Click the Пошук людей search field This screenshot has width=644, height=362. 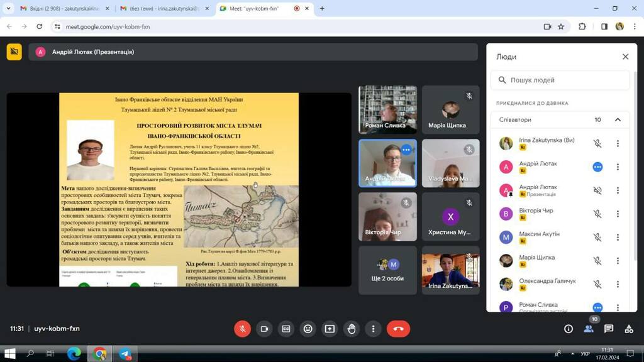pos(560,80)
